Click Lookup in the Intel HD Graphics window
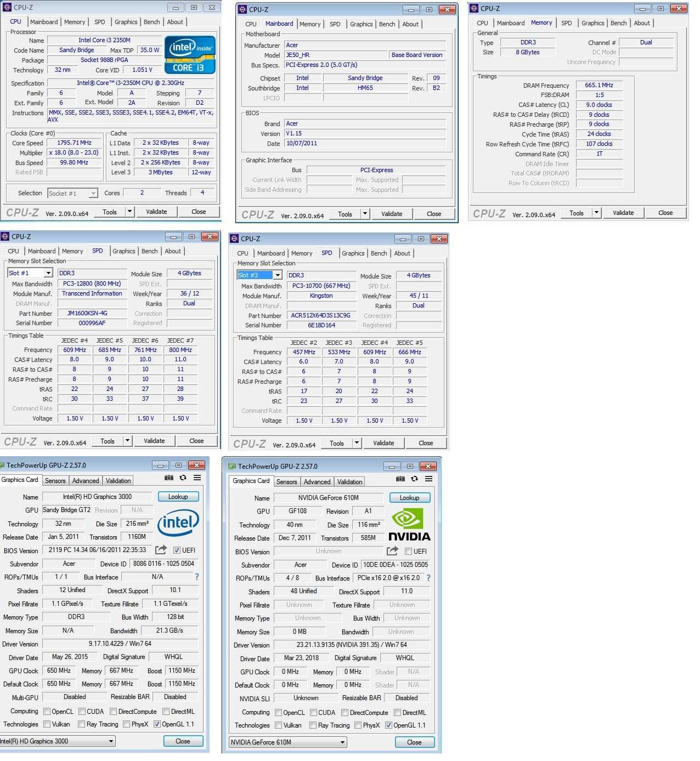Viewport: 700px width, 761px height. [x=178, y=497]
